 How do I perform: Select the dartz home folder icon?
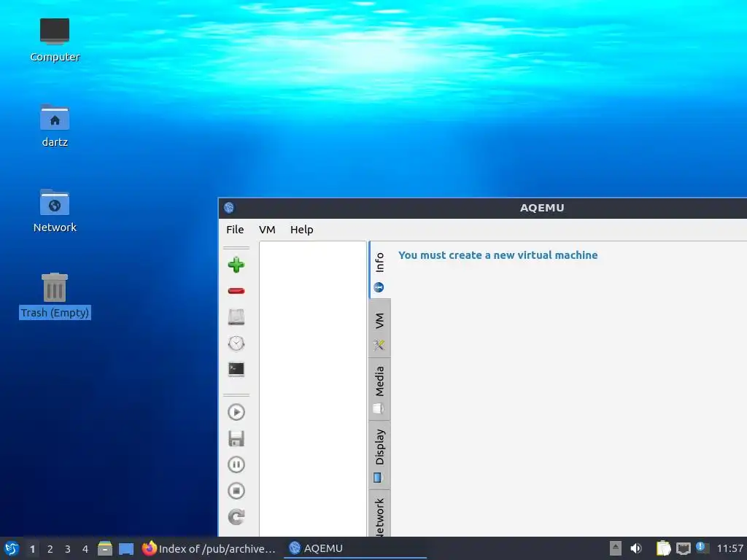tap(55, 125)
